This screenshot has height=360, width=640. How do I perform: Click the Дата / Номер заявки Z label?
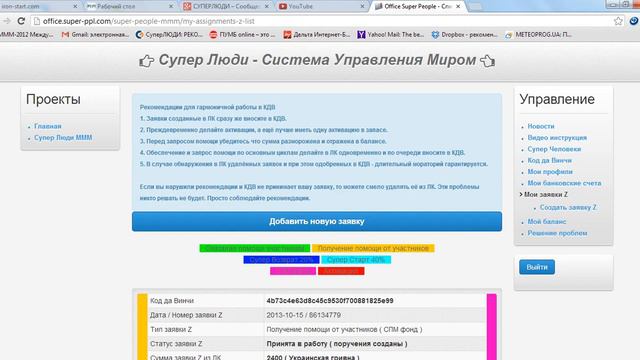point(186,315)
